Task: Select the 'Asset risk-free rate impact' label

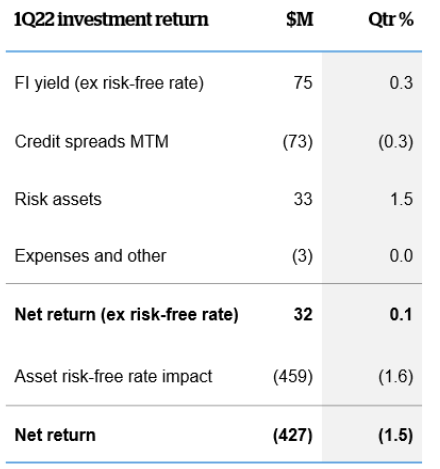Action: click(x=113, y=377)
